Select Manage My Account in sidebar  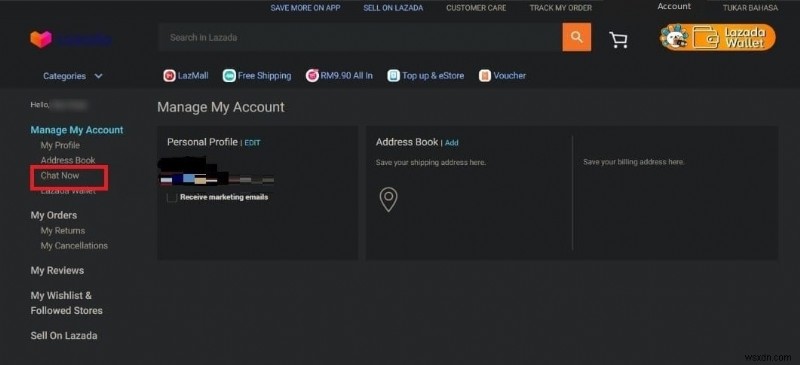[77, 130]
